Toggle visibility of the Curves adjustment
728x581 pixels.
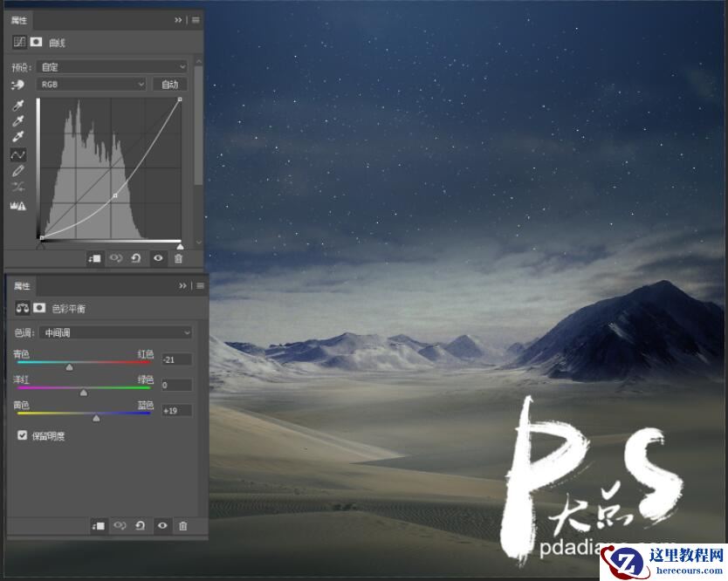(x=158, y=258)
